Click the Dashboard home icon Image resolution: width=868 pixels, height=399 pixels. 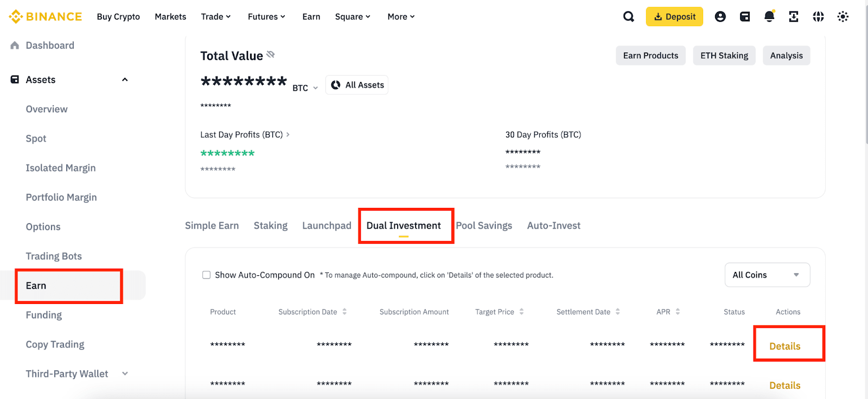point(15,46)
